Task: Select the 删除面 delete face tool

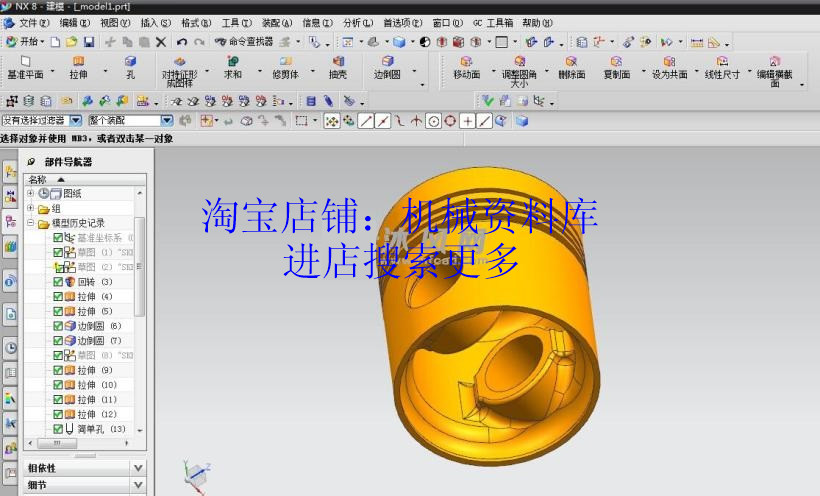Action: click(572, 68)
